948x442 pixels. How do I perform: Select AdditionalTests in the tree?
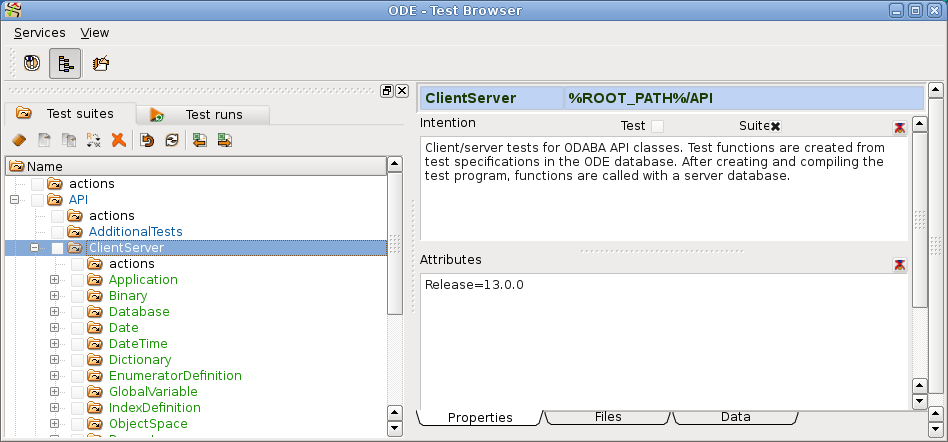(x=135, y=232)
